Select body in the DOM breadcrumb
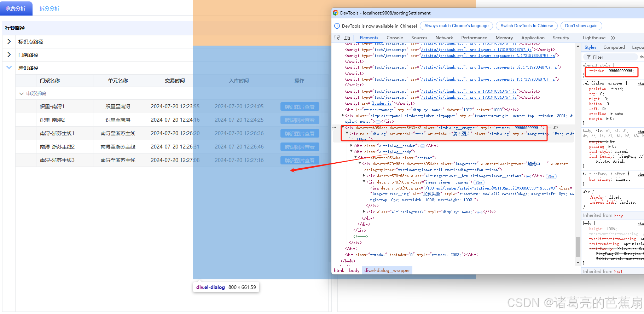 point(354,271)
